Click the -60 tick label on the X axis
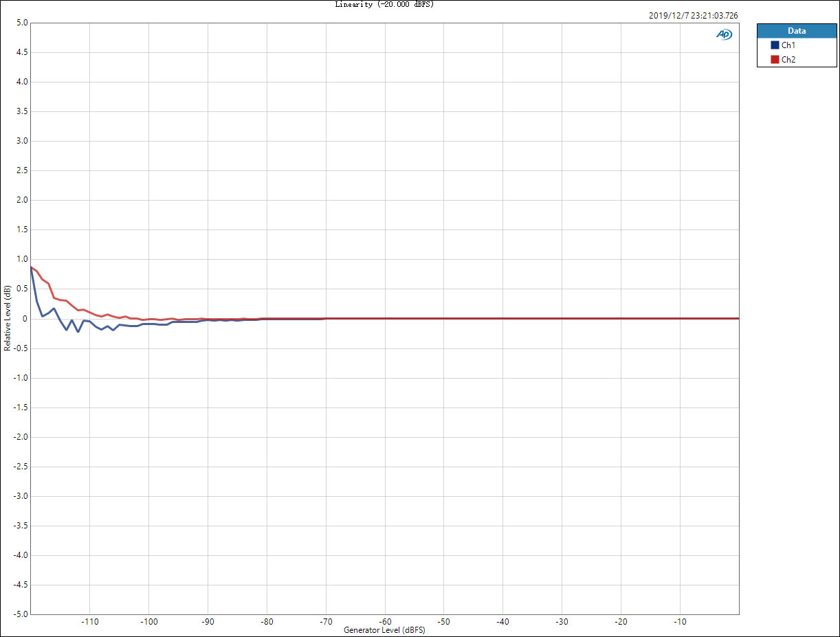Image resolution: width=840 pixels, height=637 pixels. click(385, 622)
